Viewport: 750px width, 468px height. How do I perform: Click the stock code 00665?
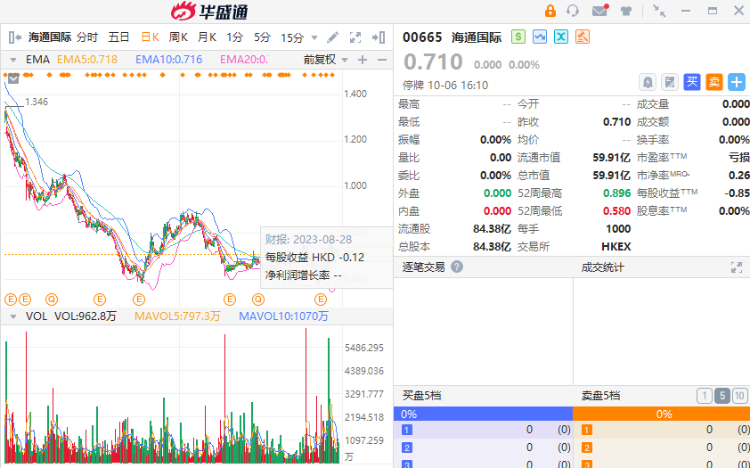[422, 37]
